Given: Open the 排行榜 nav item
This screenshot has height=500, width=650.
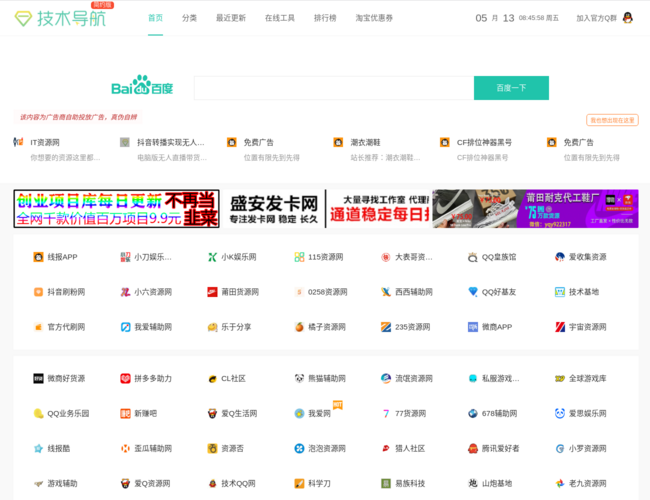Looking at the screenshot, I should (x=325, y=18).
